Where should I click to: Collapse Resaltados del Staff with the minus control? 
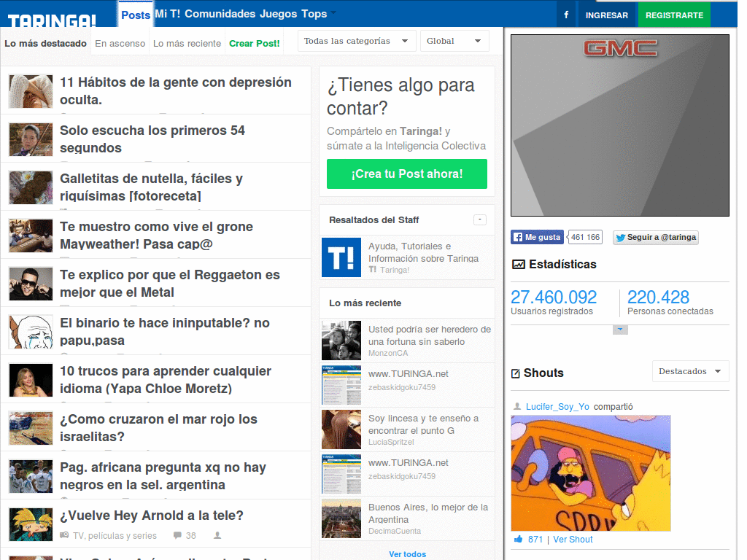tap(480, 219)
